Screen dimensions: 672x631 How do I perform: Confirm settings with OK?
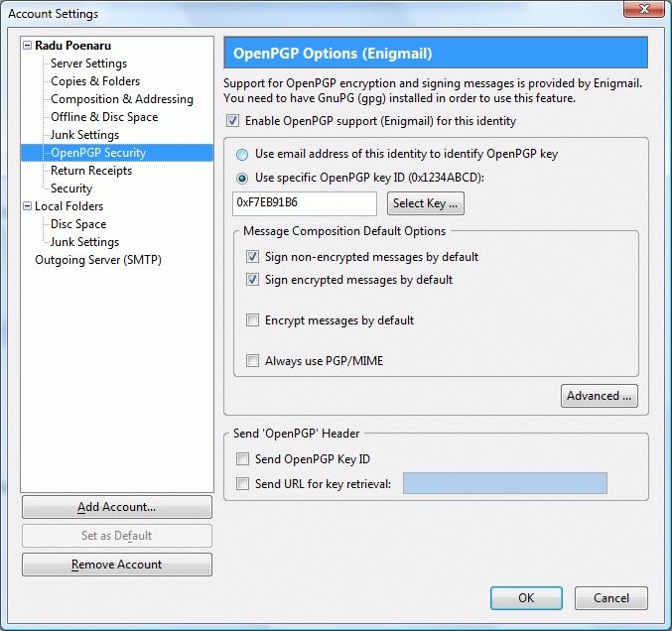pyautogui.click(x=526, y=598)
